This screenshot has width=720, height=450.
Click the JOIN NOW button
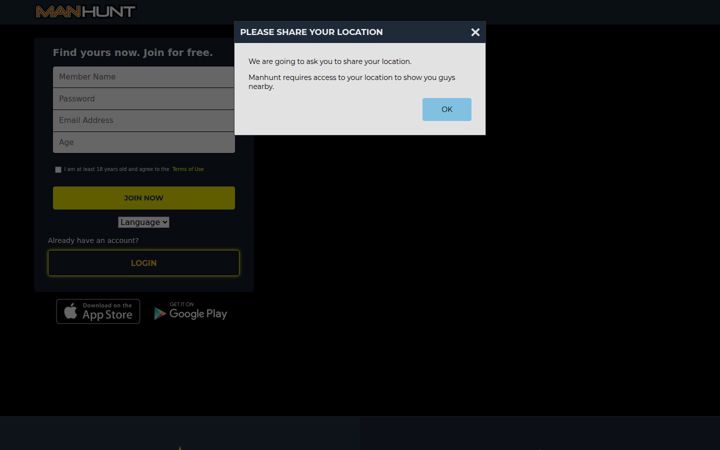(144, 198)
